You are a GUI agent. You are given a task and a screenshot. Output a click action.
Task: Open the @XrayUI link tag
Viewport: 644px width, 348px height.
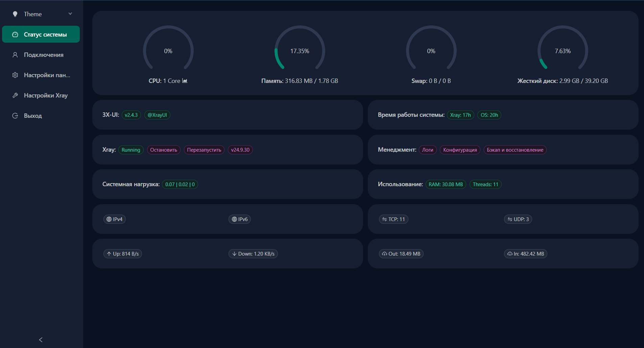(x=157, y=115)
